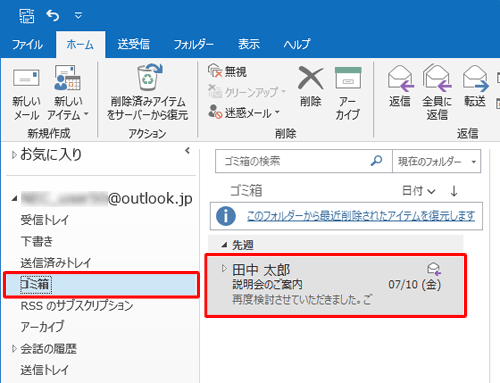The height and width of the screenshot is (383, 500).
Task: Open the 送信済みトレイ folder
Action: coord(56,263)
